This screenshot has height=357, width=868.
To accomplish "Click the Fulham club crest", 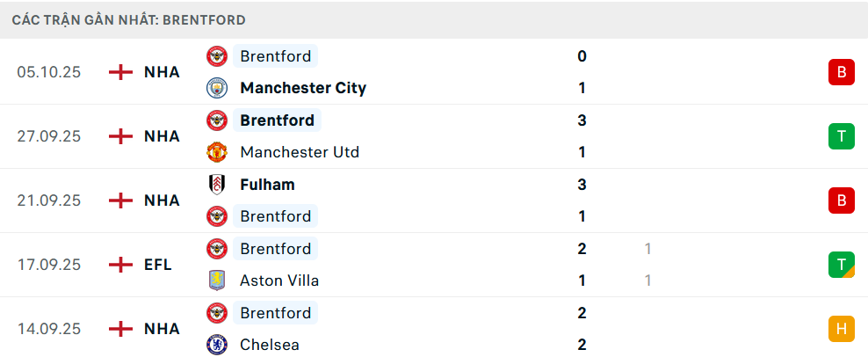I will pyautogui.click(x=216, y=185).
